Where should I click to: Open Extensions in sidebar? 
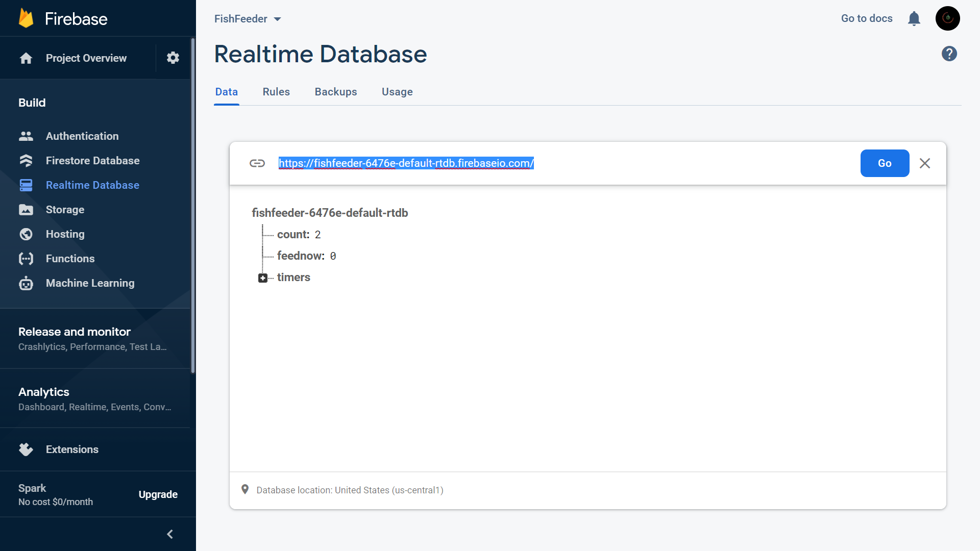[72, 449]
